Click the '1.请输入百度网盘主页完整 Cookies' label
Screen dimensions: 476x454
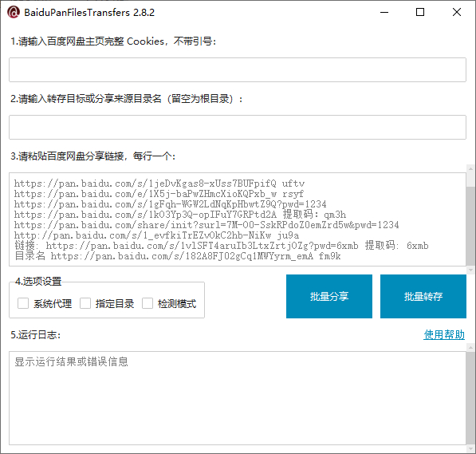[x=113, y=41]
